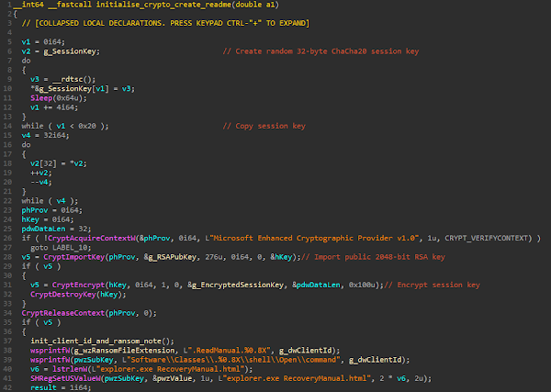
Task: Select the 'while ( v1 < 0x20 )' condition
Action: 65,126
